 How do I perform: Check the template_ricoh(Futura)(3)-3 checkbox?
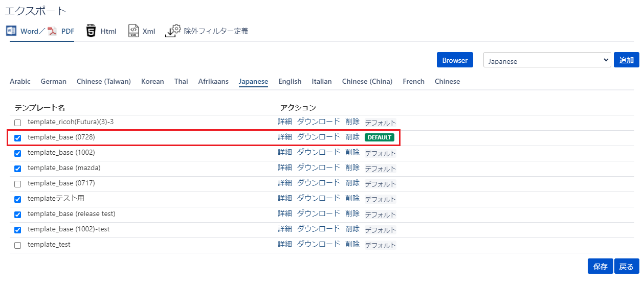coord(18,123)
